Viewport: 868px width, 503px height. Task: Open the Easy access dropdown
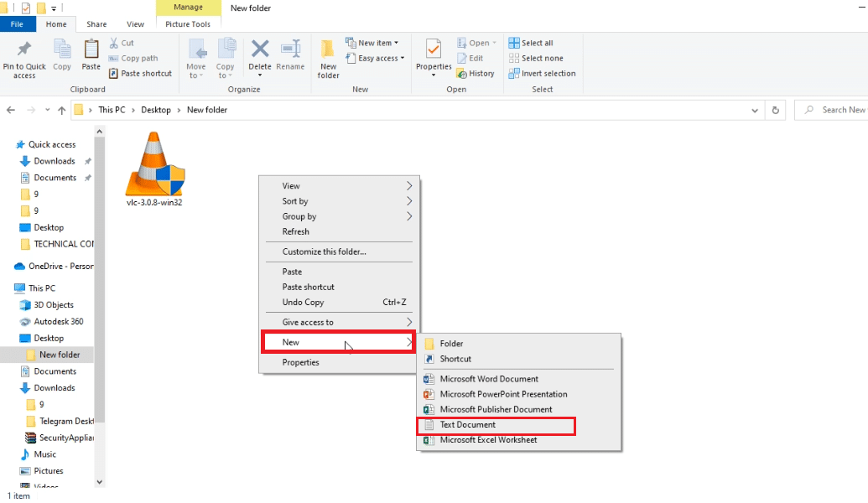tap(375, 58)
